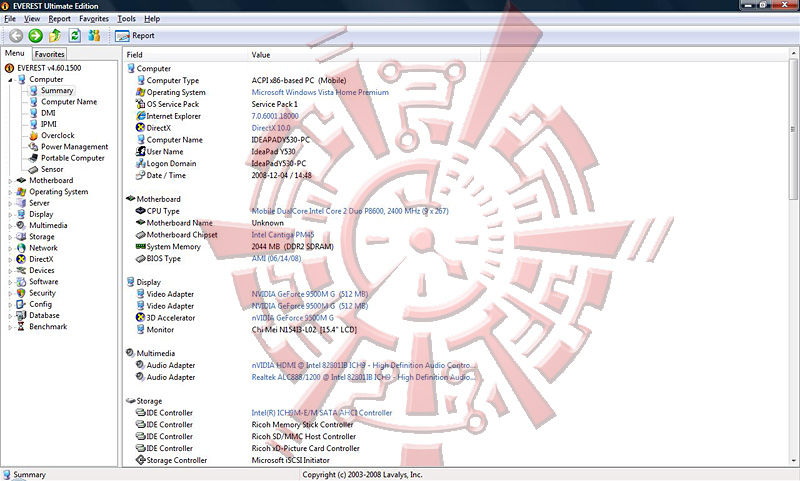Open the Report toolbar button

pyautogui.click(x=135, y=36)
